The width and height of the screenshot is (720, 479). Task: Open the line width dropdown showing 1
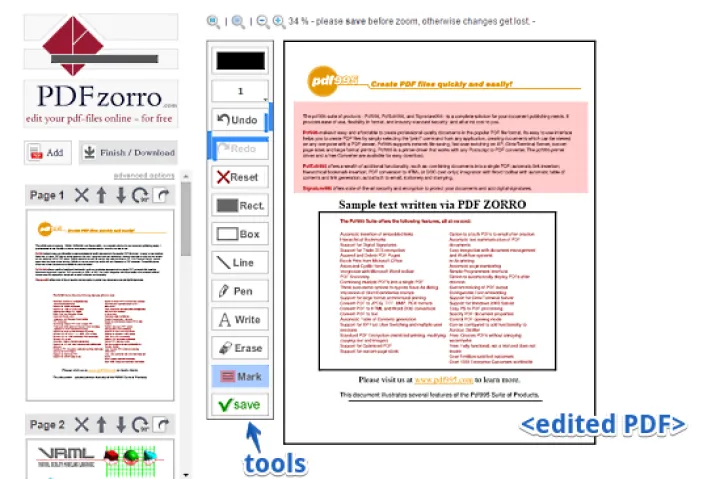pos(240,91)
